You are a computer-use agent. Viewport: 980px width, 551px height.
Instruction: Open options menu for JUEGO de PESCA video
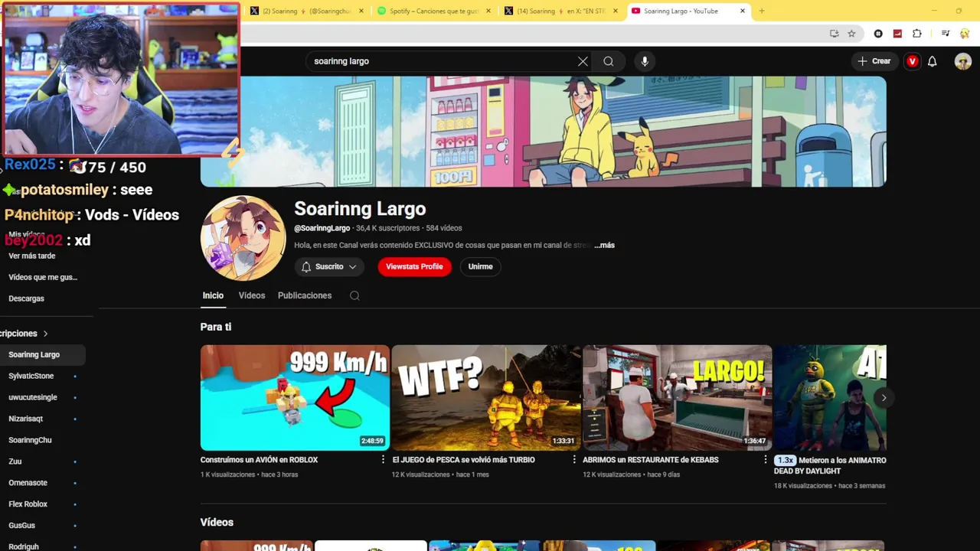[574, 460]
